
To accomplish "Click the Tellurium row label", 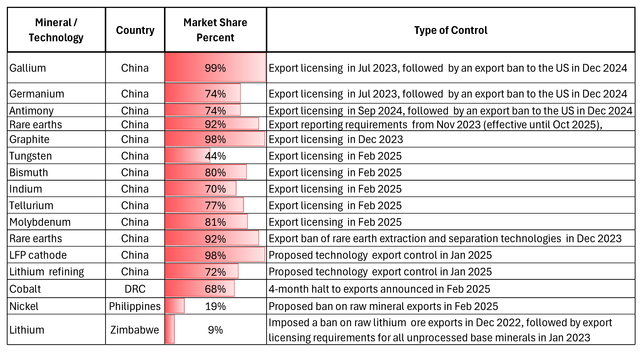I will pyautogui.click(x=32, y=205).
